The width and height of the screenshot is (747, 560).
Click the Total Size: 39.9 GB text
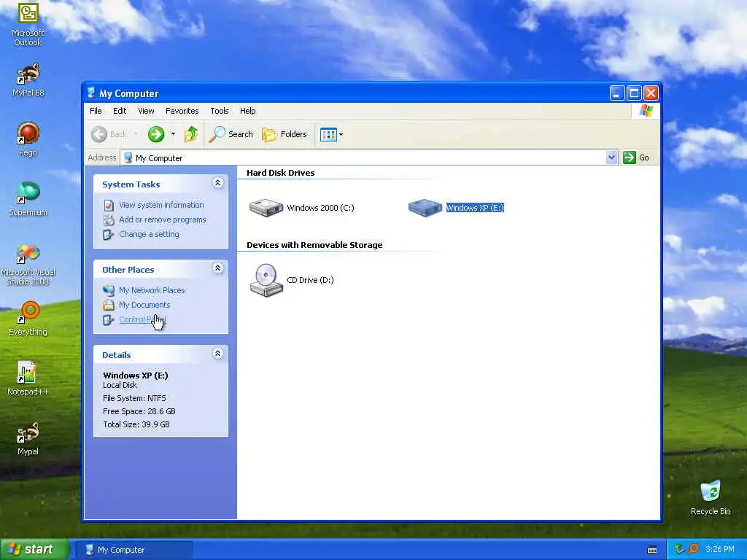[136, 425]
